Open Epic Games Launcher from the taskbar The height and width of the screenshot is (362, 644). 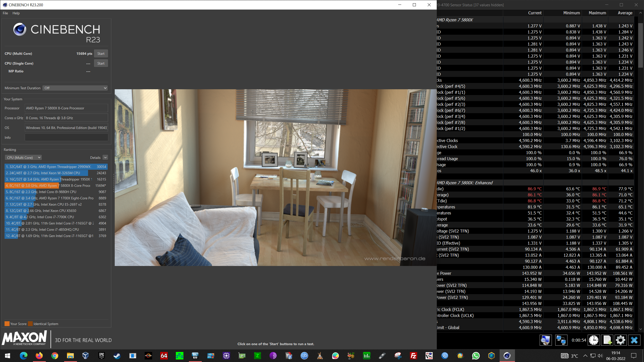pyautogui.click(x=102, y=356)
